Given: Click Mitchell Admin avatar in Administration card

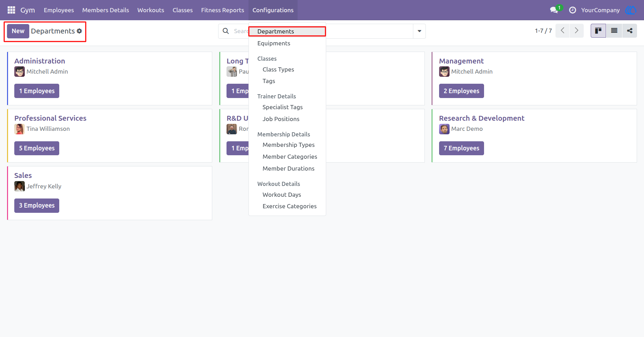Looking at the screenshot, I should tap(20, 72).
